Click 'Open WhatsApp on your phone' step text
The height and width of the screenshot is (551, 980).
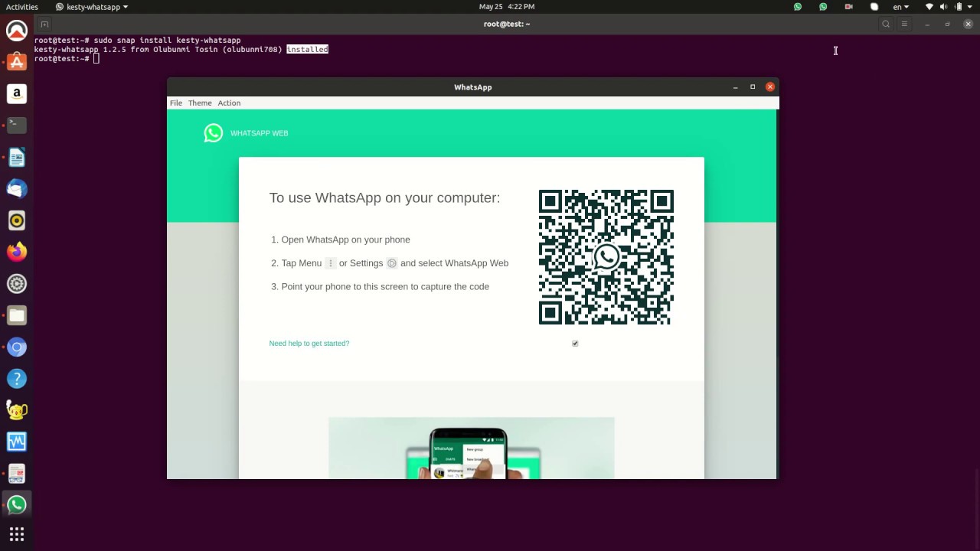tap(345, 240)
